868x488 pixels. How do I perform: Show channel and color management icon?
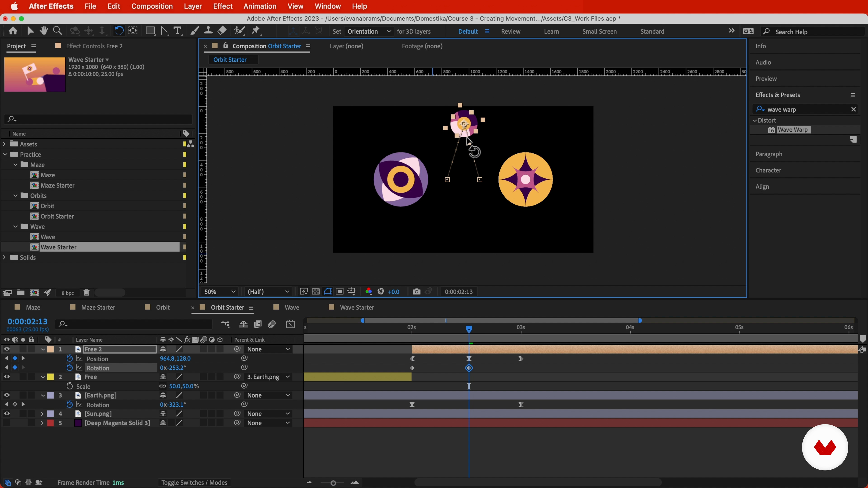click(369, 292)
